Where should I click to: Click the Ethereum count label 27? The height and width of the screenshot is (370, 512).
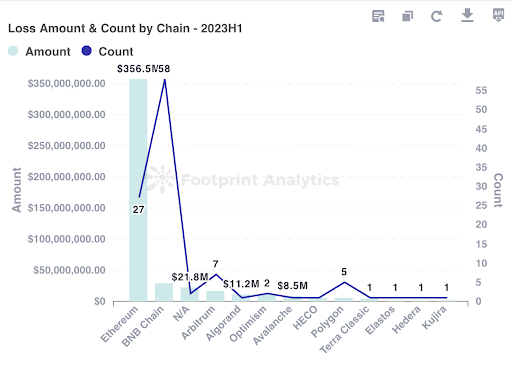[x=138, y=209]
